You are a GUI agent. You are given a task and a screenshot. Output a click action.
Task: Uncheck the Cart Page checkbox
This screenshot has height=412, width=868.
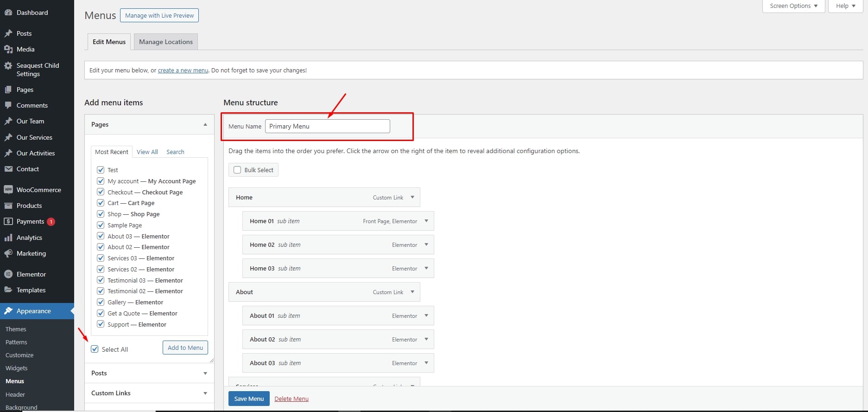coord(101,203)
